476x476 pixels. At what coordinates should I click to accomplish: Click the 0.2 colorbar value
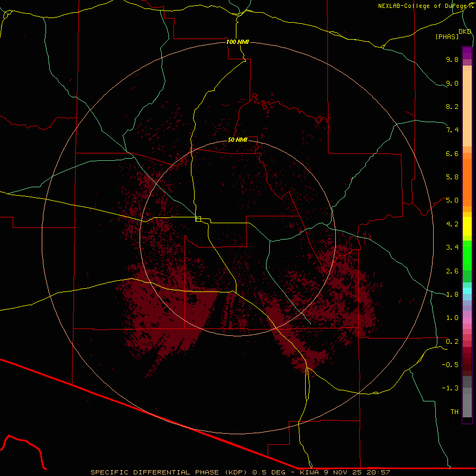pyautogui.click(x=452, y=342)
